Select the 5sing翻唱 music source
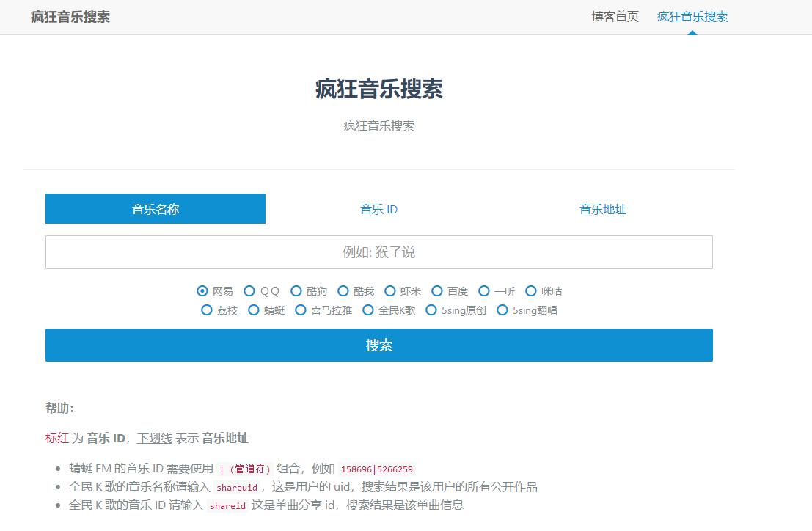The image size is (812, 531). coord(502,310)
